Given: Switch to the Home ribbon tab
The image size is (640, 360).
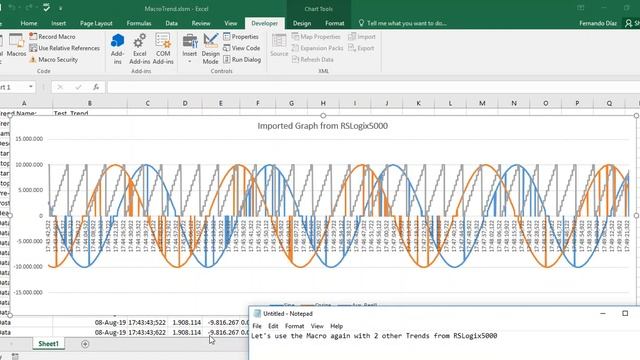Looking at the screenshot, I should coord(29,23).
